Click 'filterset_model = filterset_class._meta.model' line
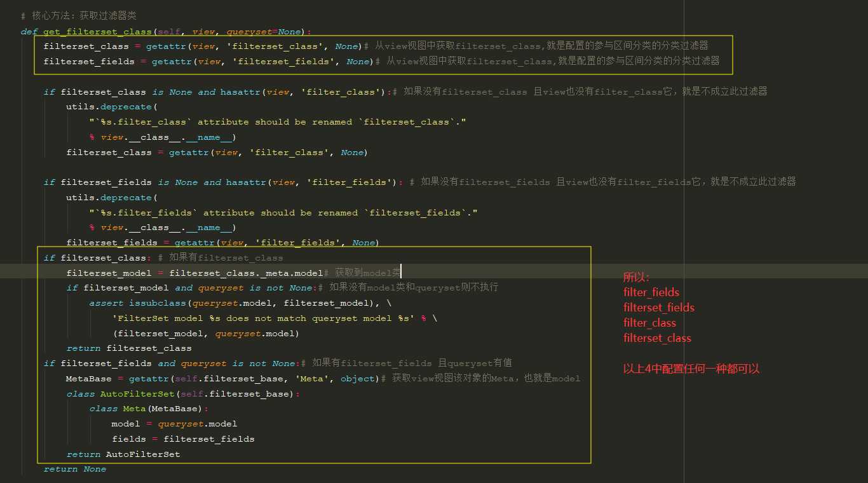Viewport: 868px width, 483px height. [x=194, y=273]
